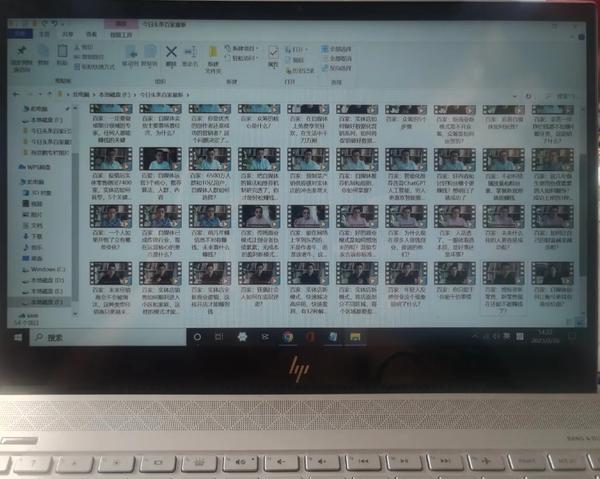600x479 pixels.
Task: Click the Windows Start button
Action: 18,337
